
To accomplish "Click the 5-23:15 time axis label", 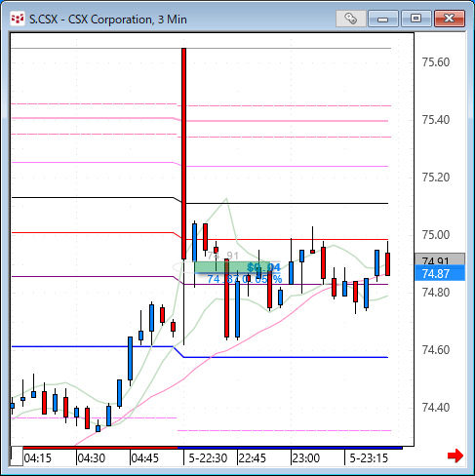I will tap(369, 458).
